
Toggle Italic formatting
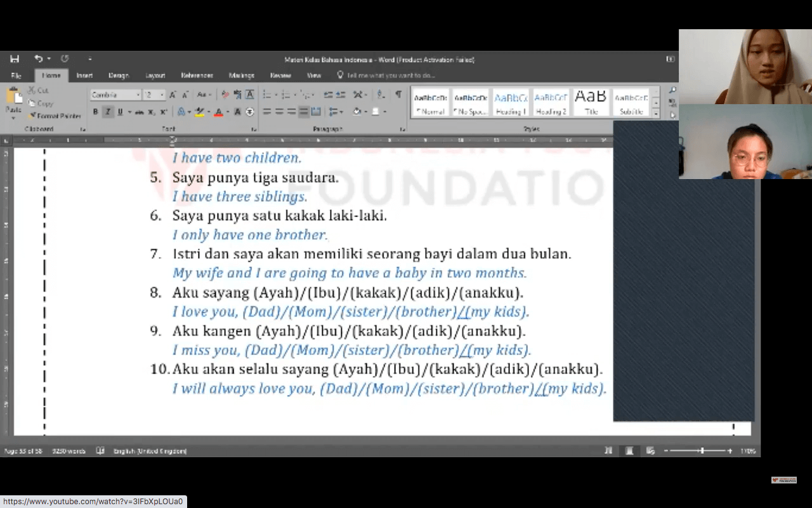point(108,112)
